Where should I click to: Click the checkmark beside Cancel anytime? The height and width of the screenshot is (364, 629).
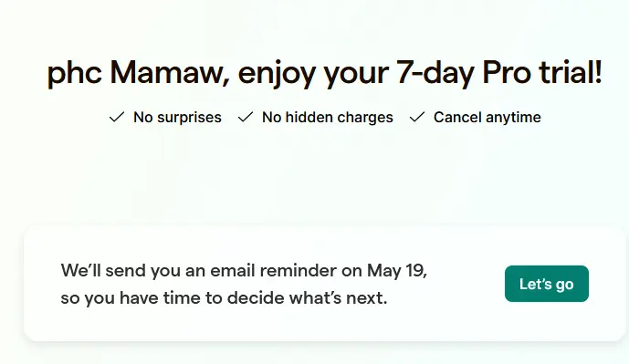point(417,117)
